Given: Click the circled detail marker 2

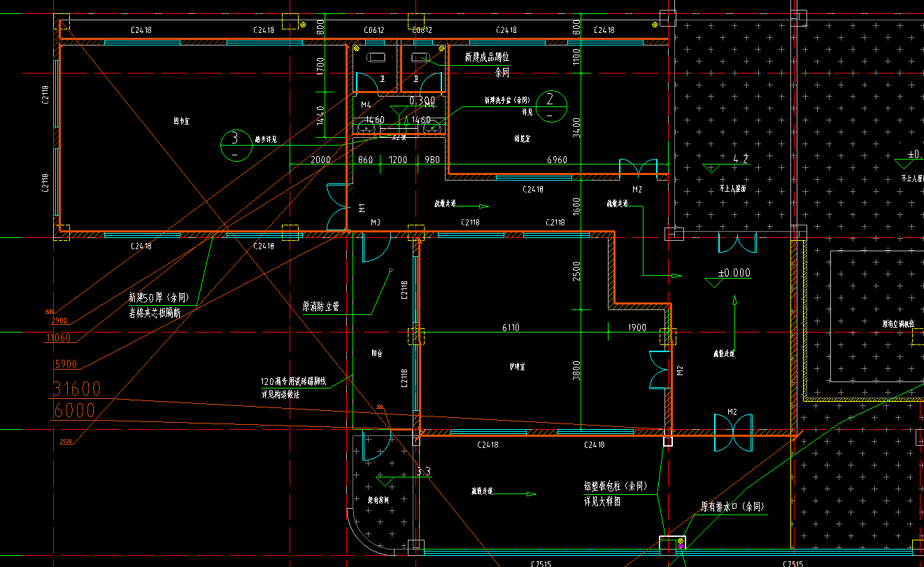Looking at the screenshot, I should (550, 105).
